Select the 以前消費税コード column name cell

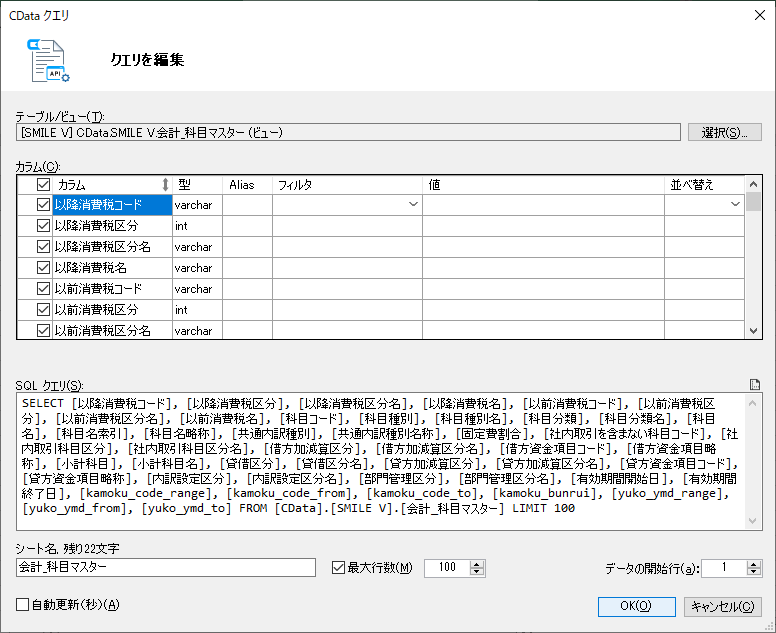[112, 289]
